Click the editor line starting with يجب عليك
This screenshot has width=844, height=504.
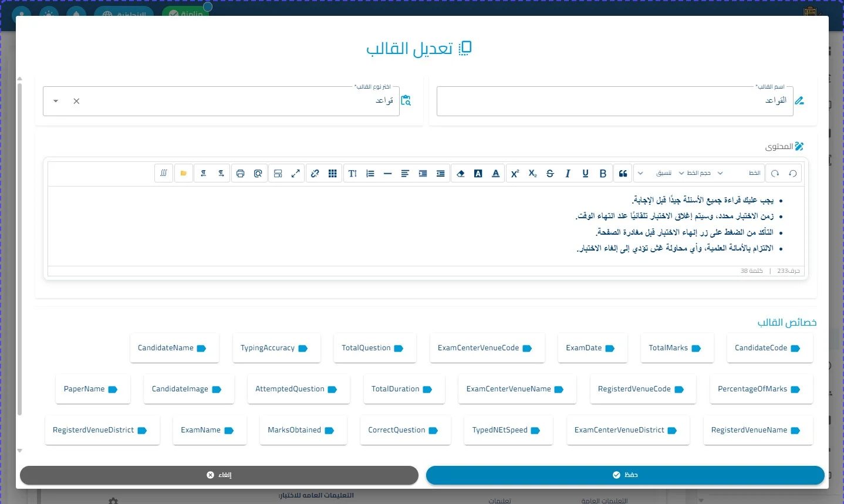[703, 200]
